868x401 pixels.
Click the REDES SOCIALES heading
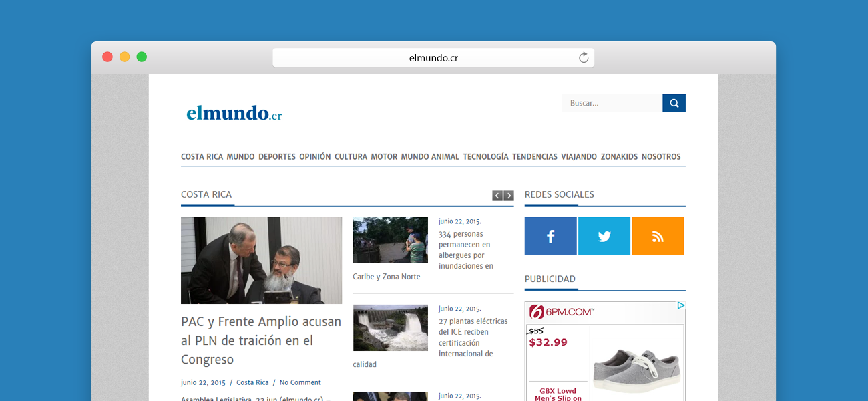tap(560, 194)
